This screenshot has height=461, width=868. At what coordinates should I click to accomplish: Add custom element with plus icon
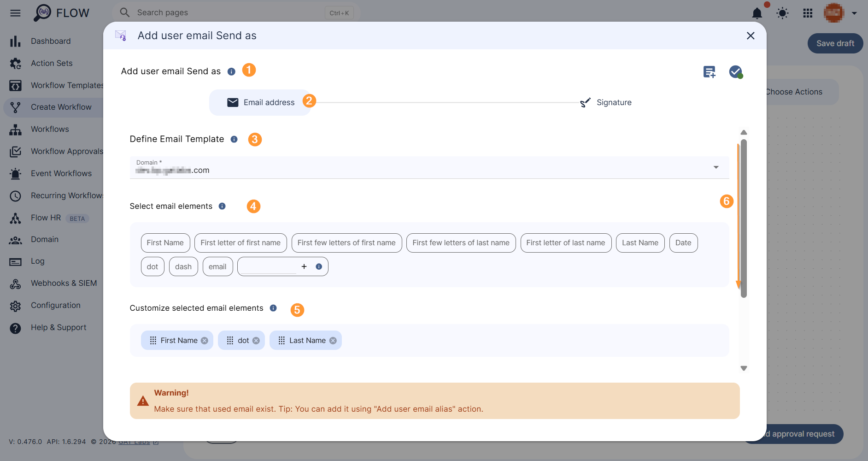[x=304, y=266]
